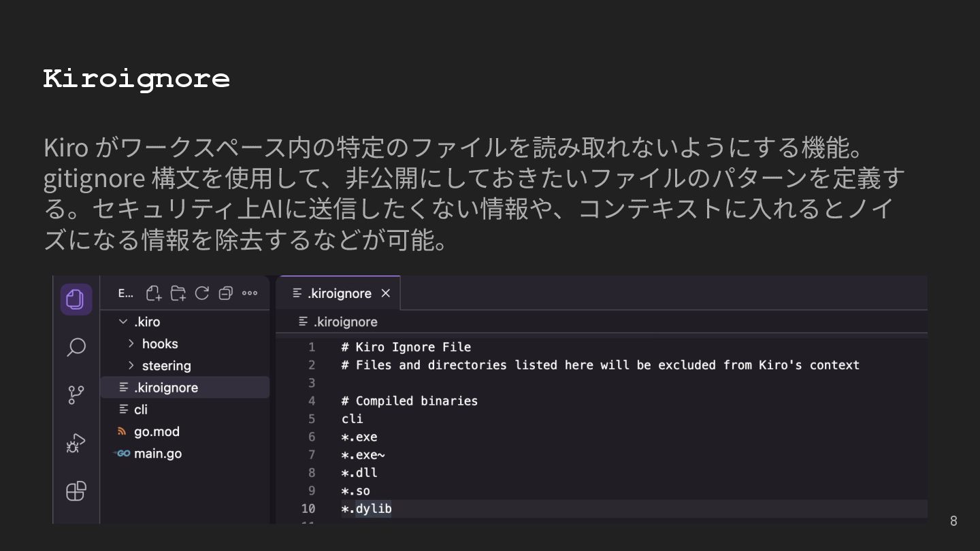Open the Extensions view
The image size is (980, 551).
click(76, 491)
